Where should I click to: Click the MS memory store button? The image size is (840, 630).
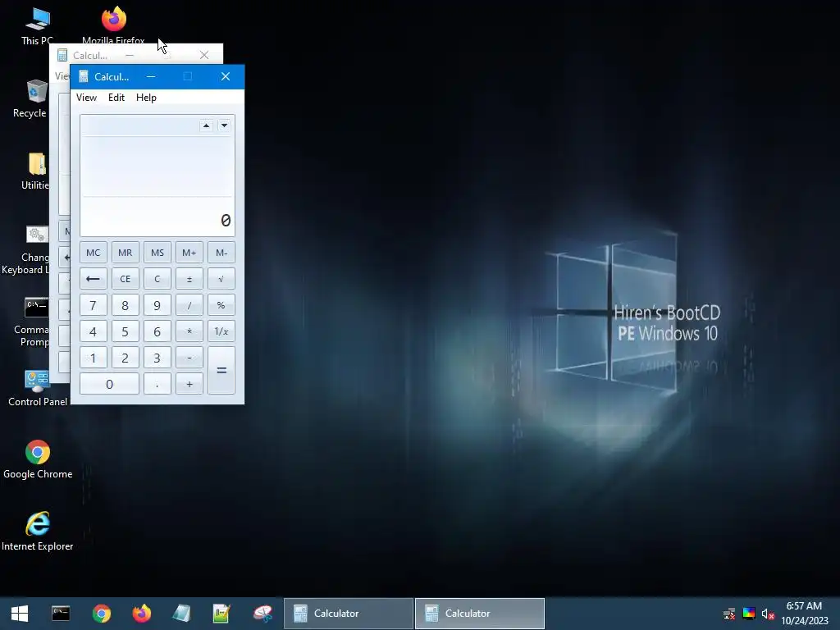tap(157, 253)
